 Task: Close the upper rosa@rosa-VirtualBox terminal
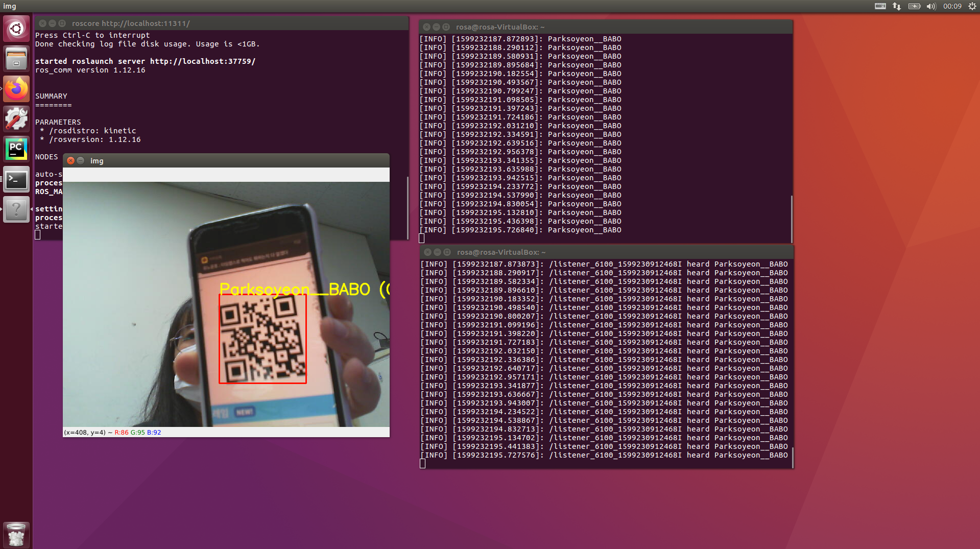(x=427, y=27)
